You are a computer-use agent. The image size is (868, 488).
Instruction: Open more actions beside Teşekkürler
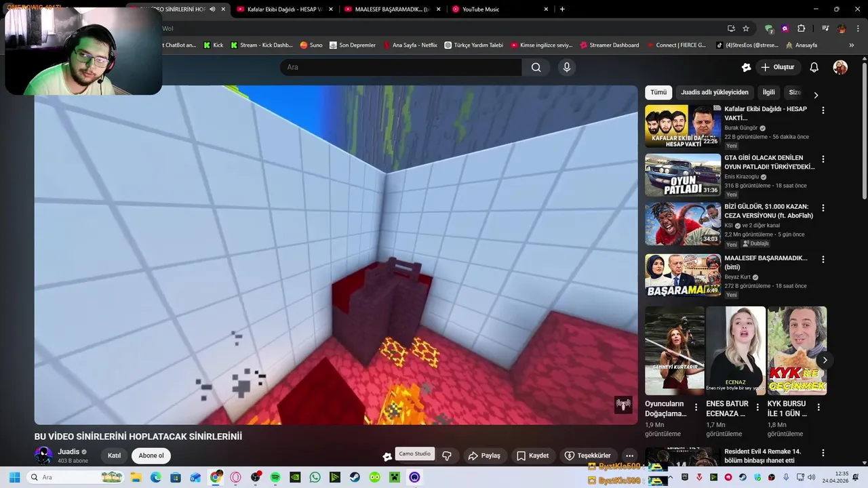[629, 455]
